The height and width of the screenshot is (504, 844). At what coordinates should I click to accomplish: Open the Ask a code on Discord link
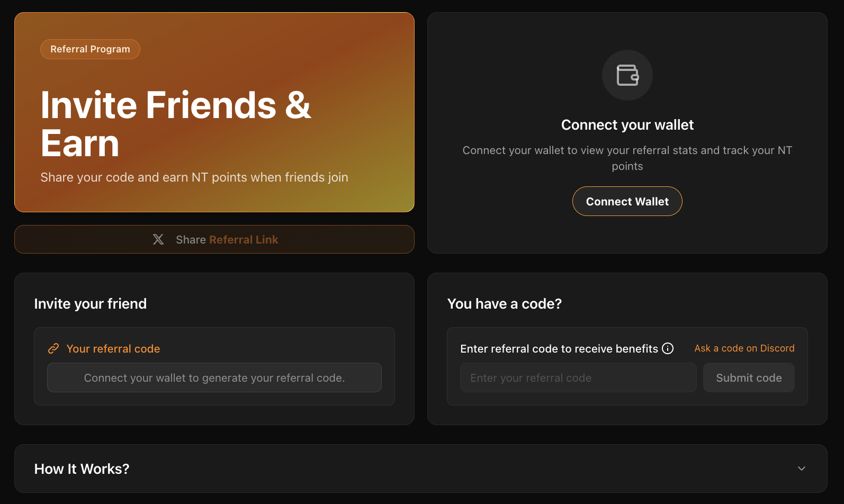click(x=744, y=348)
